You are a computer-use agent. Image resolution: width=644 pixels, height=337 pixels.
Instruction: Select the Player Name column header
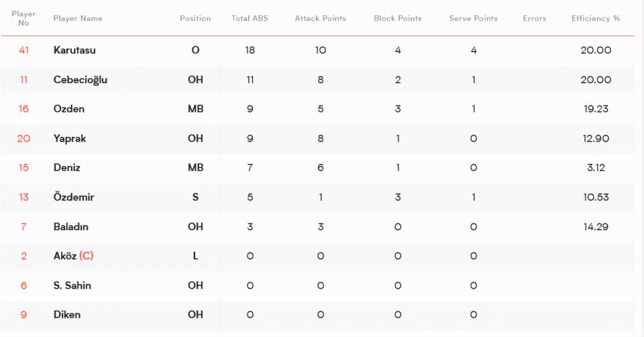78,19
